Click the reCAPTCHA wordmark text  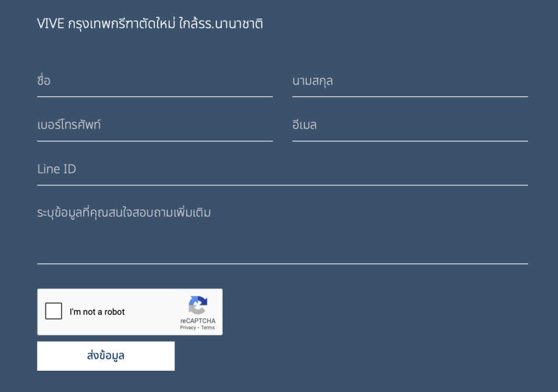click(x=198, y=321)
